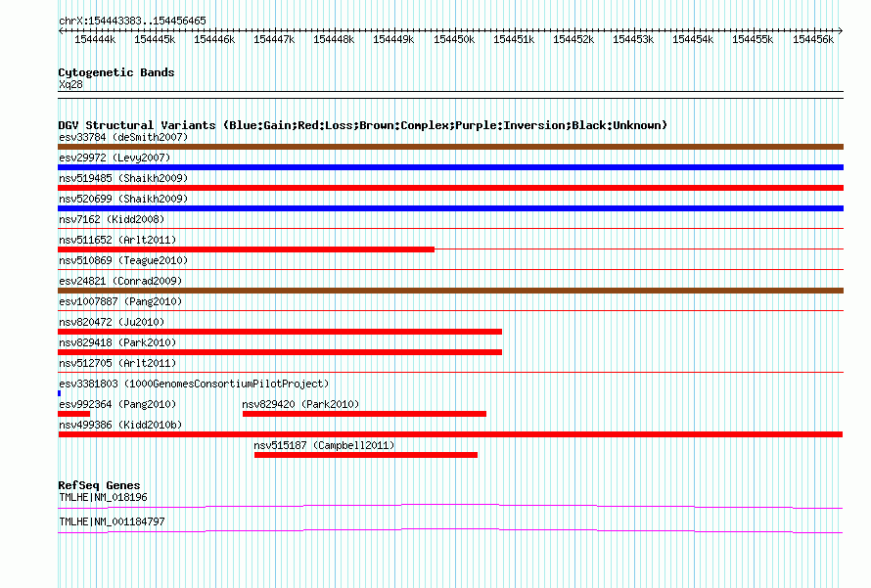This screenshot has width=871, height=588.
Task: Select the red nsv519485 loss bar
Action: 450,188
